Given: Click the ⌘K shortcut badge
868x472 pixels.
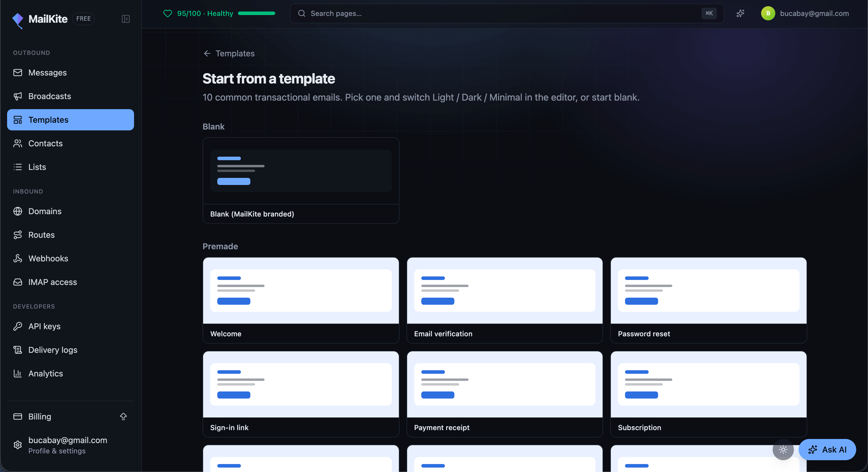Looking at the screenshot, I should coord(709,14).
